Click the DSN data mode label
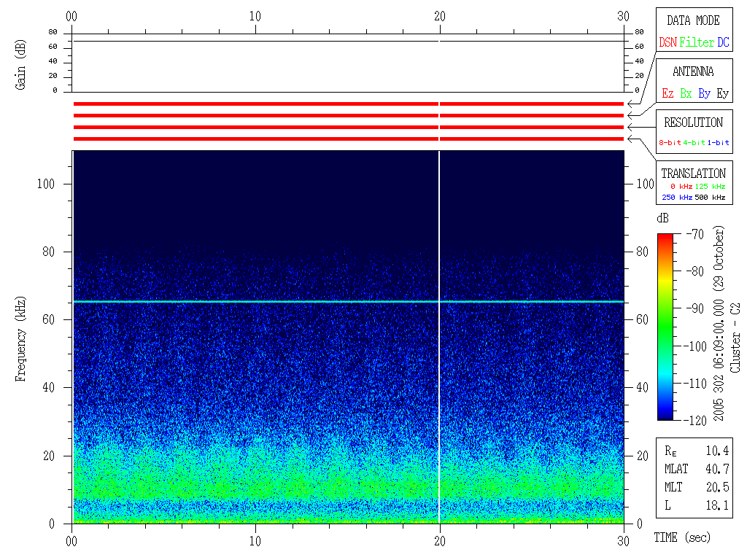Screen dimensions: 747x560 point(667,43)
